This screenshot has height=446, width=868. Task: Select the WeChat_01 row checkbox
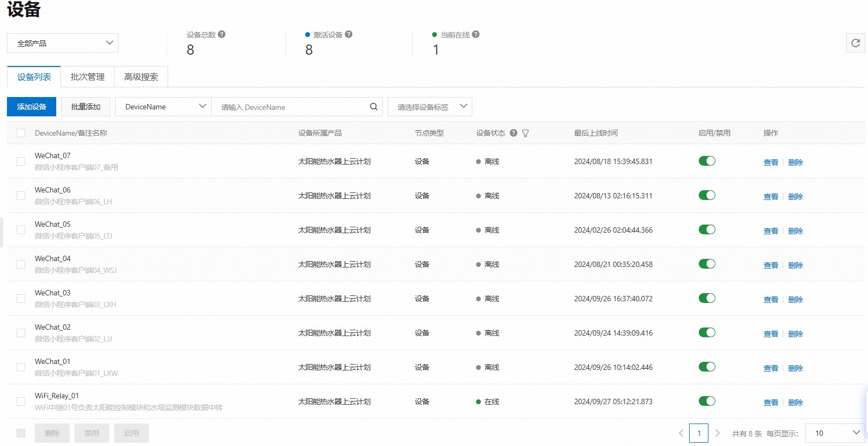tap(21, 367)
